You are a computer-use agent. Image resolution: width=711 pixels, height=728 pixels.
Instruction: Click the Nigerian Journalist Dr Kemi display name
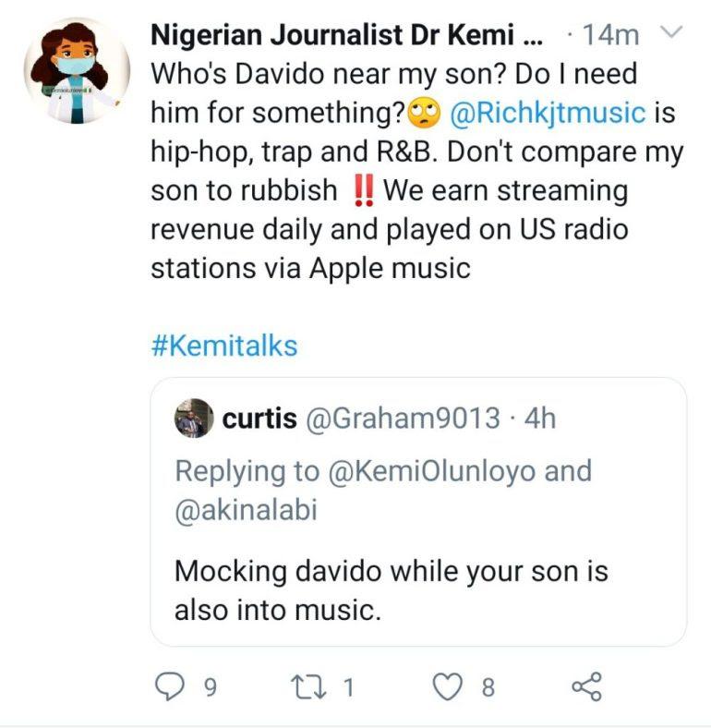pos(346,35)
